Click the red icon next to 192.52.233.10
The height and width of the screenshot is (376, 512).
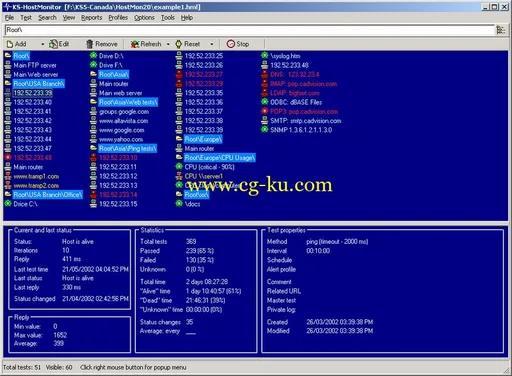coord(94,158)
